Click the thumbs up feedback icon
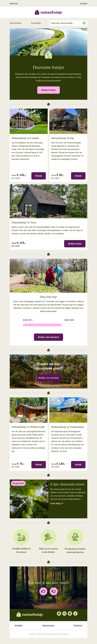 point(43,591)
